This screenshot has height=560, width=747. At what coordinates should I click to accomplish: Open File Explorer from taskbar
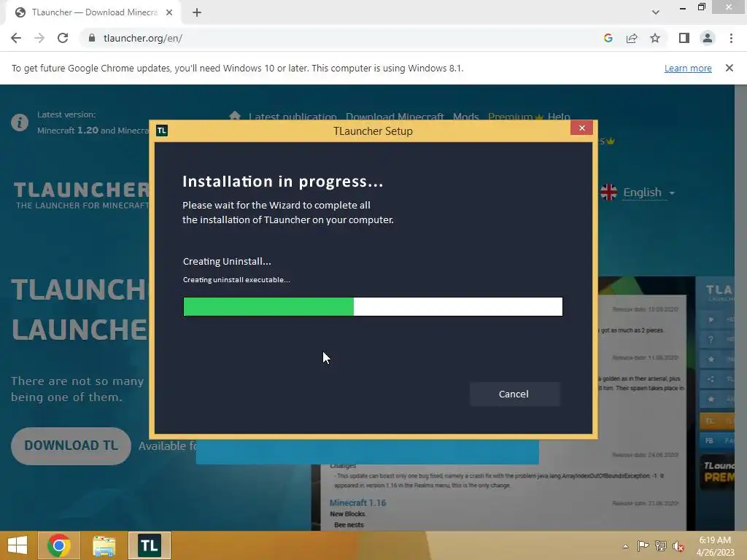point(104,545)
